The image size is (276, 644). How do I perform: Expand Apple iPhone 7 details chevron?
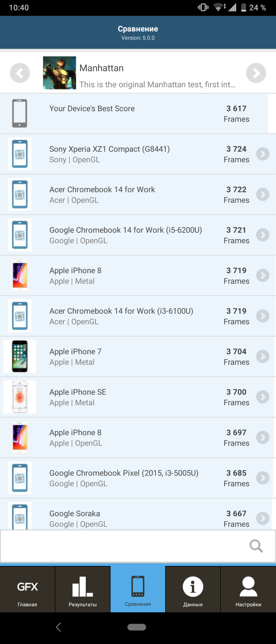click(263, 356)
